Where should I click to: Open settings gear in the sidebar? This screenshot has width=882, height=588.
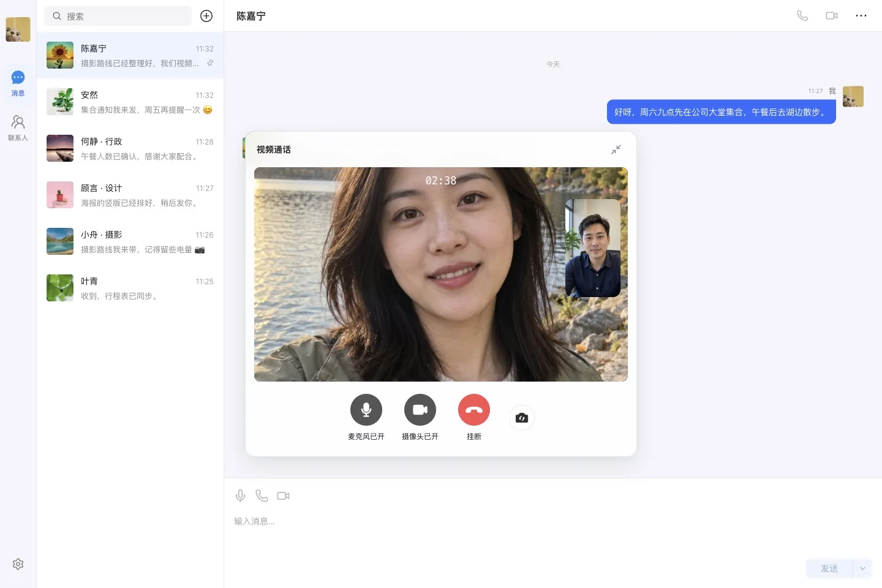coord(18,564)
